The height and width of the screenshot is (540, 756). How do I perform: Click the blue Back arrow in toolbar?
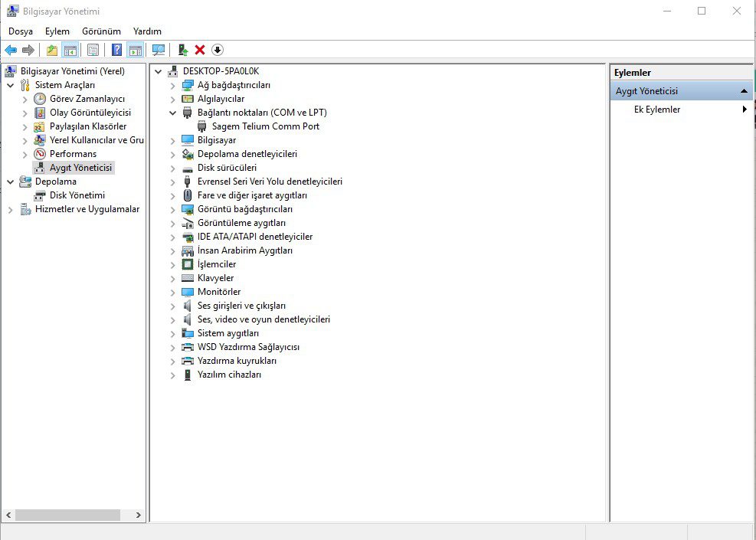tap(11, 51)
